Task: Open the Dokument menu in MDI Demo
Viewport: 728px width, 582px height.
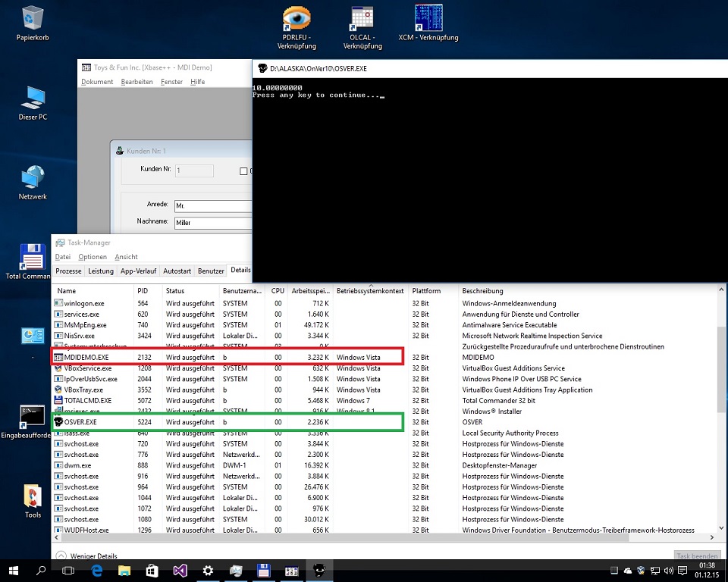Action: (x=97, y=82)
